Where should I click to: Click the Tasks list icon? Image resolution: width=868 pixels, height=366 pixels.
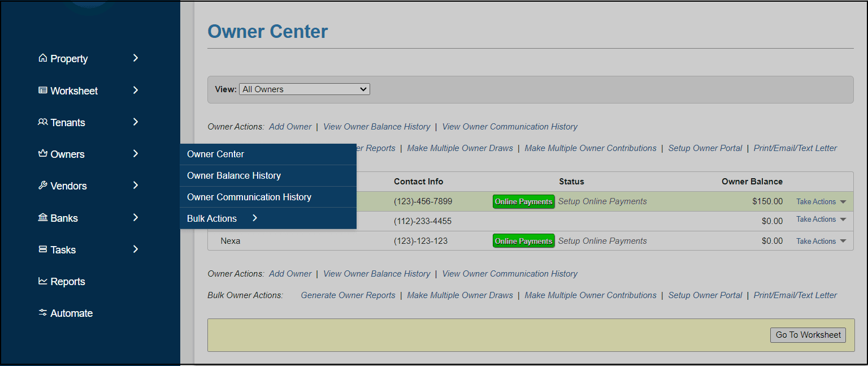coord(42,249)
